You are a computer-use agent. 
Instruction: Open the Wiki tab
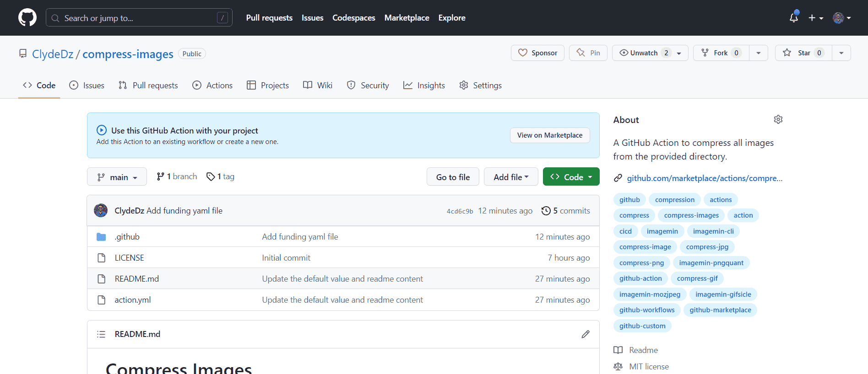[318, 85]
